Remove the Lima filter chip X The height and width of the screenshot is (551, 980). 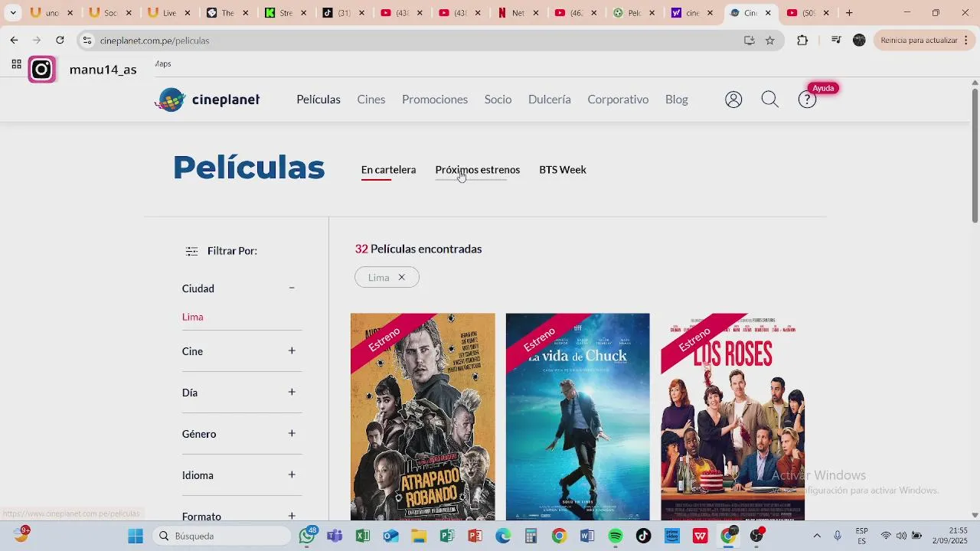(401, 278)
